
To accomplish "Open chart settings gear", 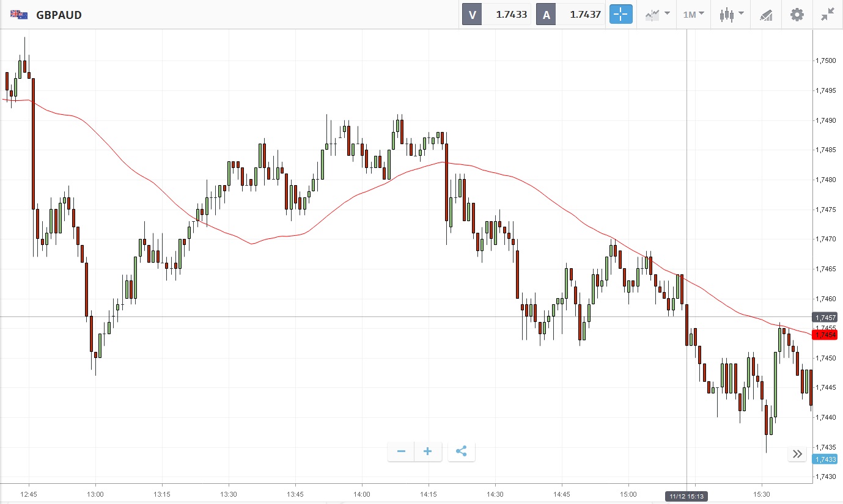I will 797,15.
